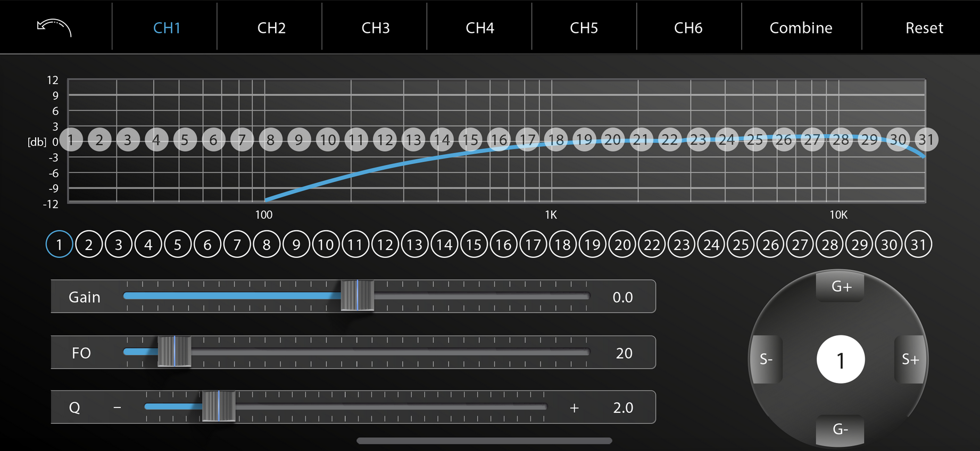Open the CH1 channel tab
Image resolution: width=980 pixels, height=451 pixels.
[x=167, y=28]
